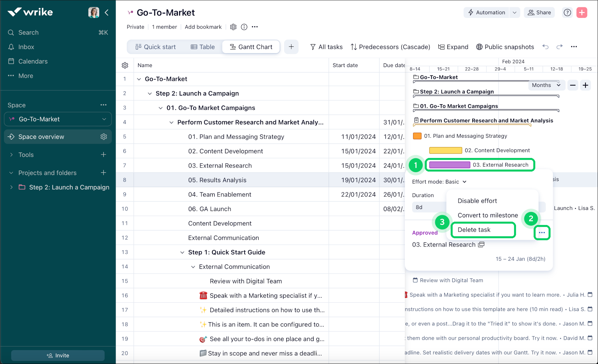Click the pink plus create button
Image resolution: width=598 pixels, height=364 pixels.
582,13
